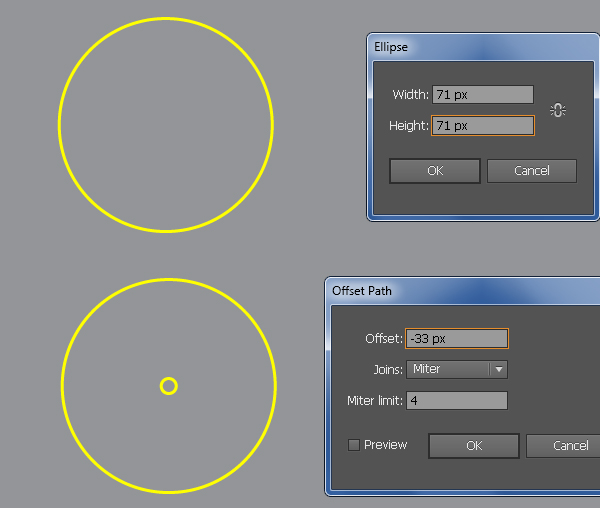The width and height of the screenshot is (600, 508).
Task: Click the Joins: label text
Action: 388,370
